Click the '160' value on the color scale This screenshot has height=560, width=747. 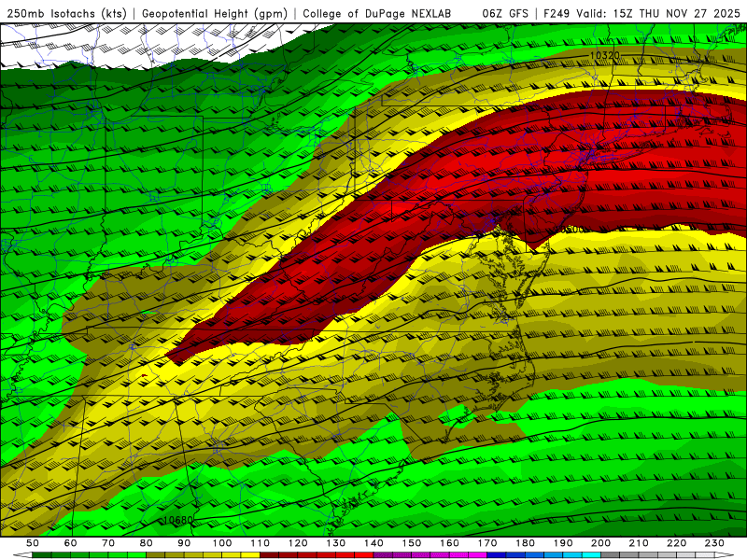pyautogui.click(x=449, y=543)
